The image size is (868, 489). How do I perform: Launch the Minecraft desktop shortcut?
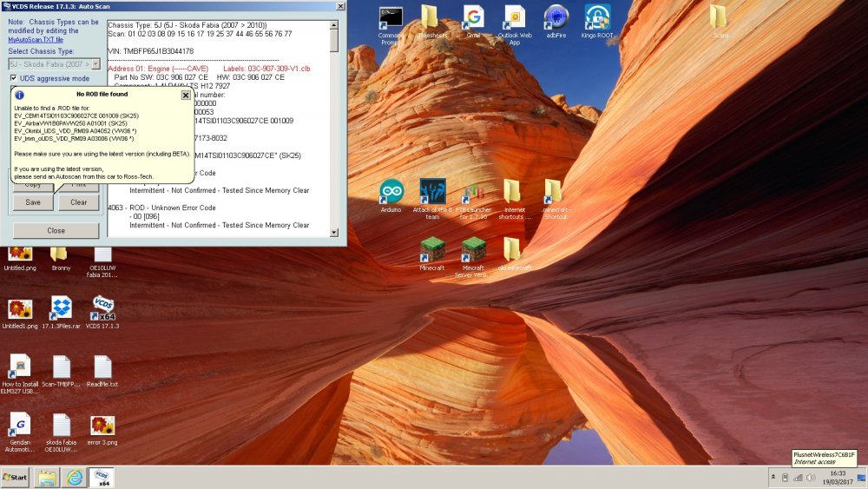coord(431,254)
